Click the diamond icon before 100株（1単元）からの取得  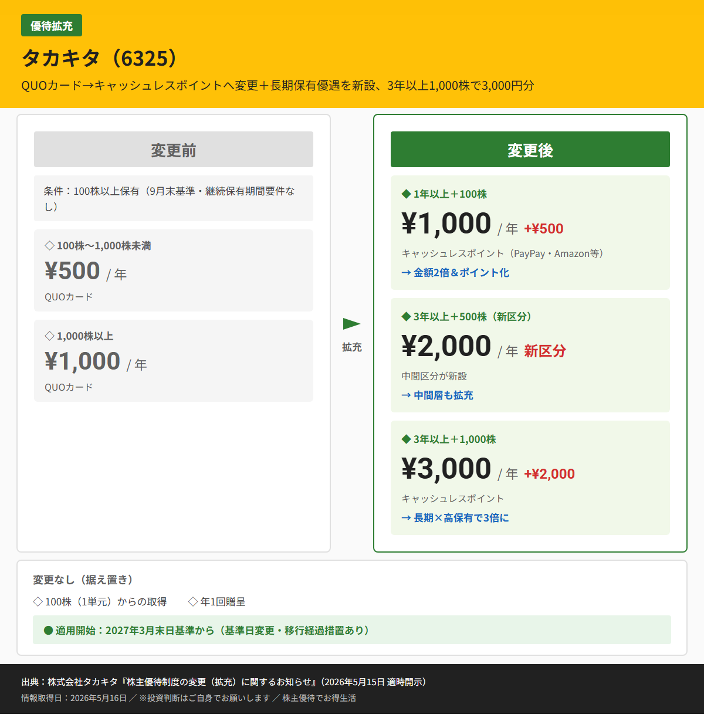[38, 602]
